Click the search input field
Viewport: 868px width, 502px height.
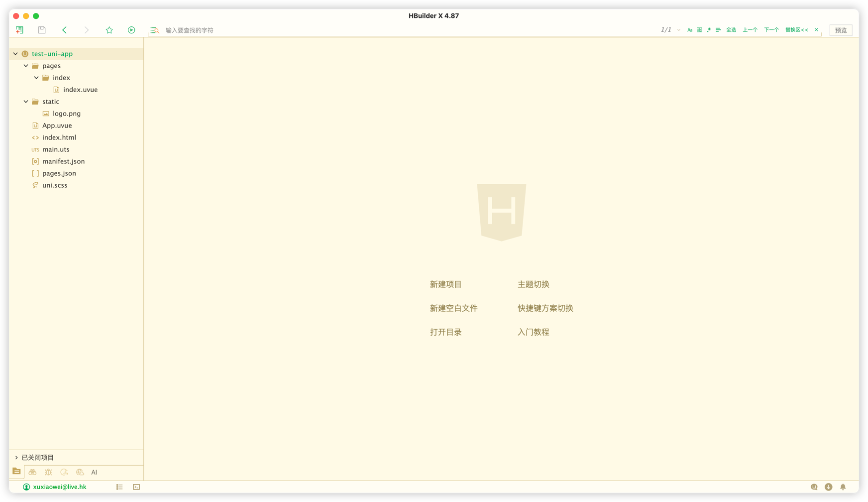click(398, 30)
